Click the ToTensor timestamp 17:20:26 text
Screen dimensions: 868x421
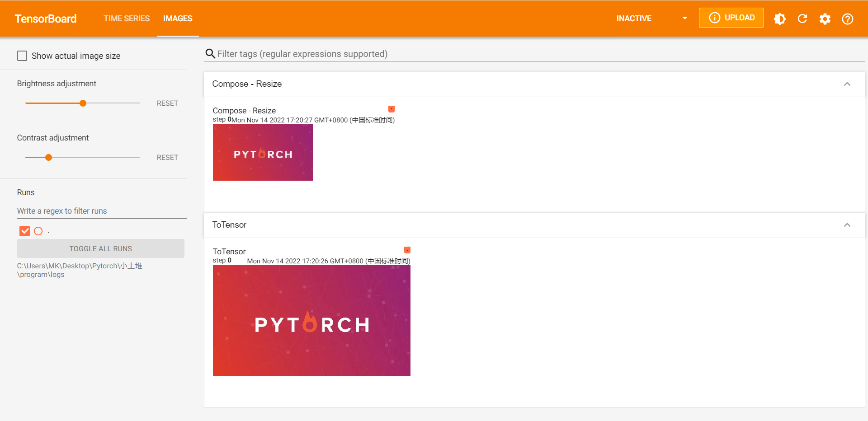329,261
